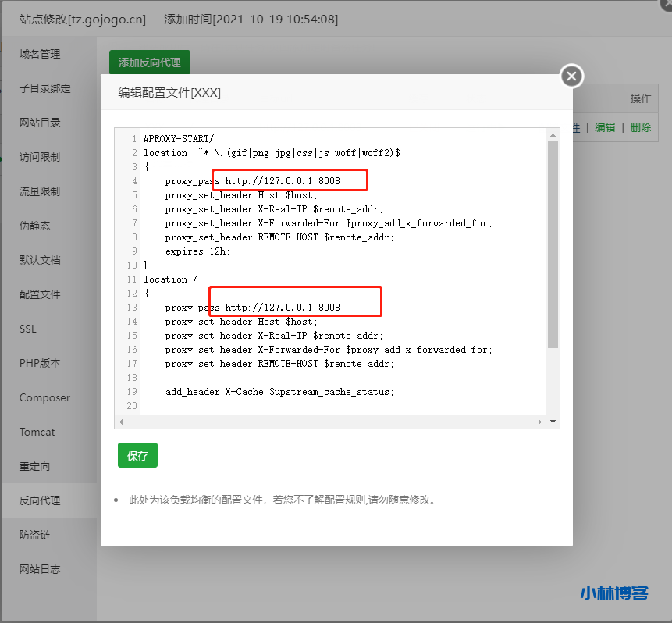Click the editor's vertical scrollbar thumb
The width and height of the screenshot is (672, 623).
pyautogui.click(x=553, y=242)
